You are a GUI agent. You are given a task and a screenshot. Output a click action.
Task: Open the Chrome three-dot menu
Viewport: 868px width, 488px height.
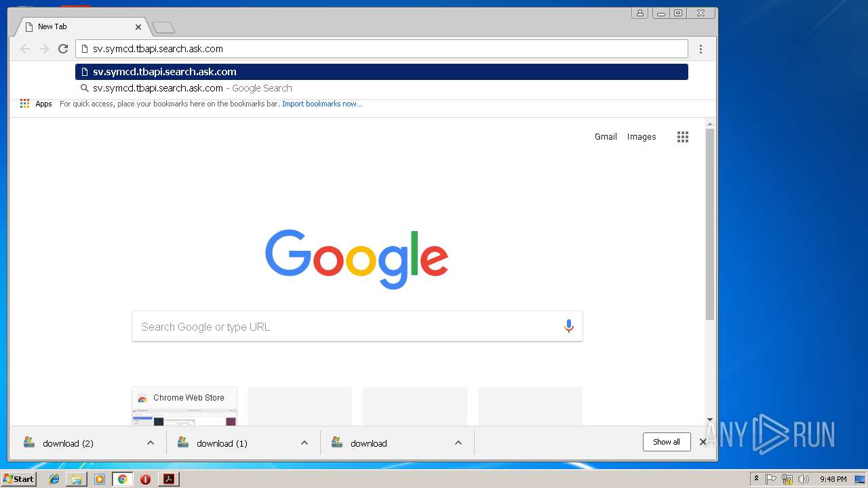[x=701, y=49]
